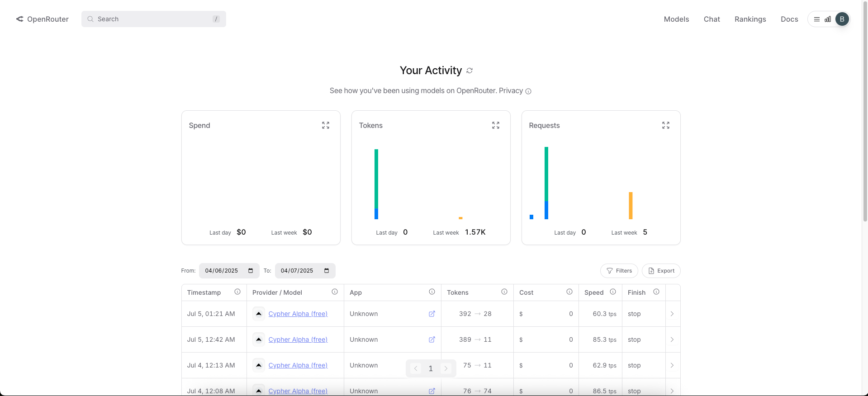The width and height of the screenshot is (868, 396).
Task: Open Cypher Alpha link in 12:42 AM row
Action: 298,339
